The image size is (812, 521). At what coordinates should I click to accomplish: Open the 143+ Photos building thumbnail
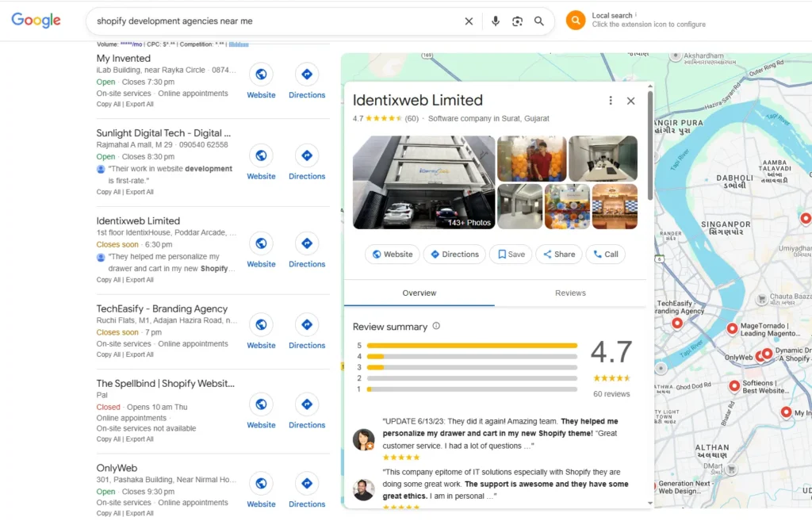click(x=423, y=182)
